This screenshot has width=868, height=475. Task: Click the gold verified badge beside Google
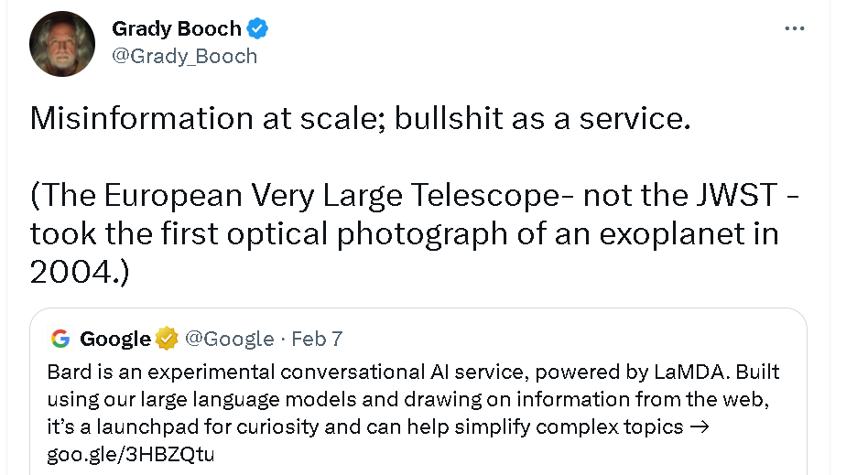167,340
